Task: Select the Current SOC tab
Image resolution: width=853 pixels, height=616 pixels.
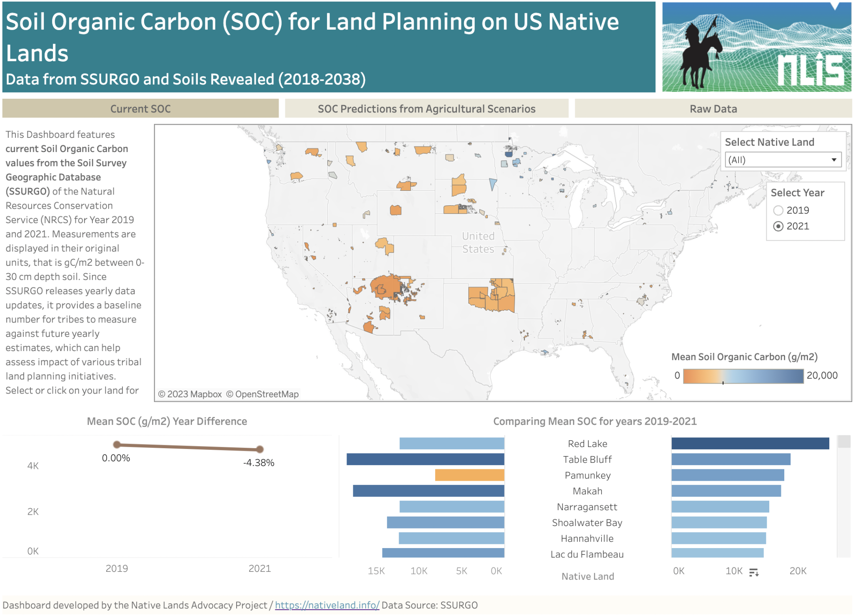Action: (140, 109)
